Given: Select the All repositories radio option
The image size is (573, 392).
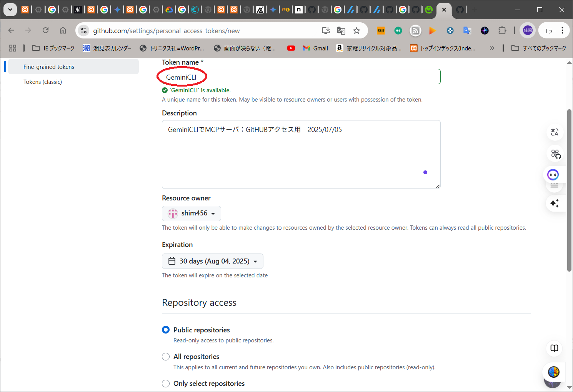Looking at the screenshot, I should coord(166,357).
